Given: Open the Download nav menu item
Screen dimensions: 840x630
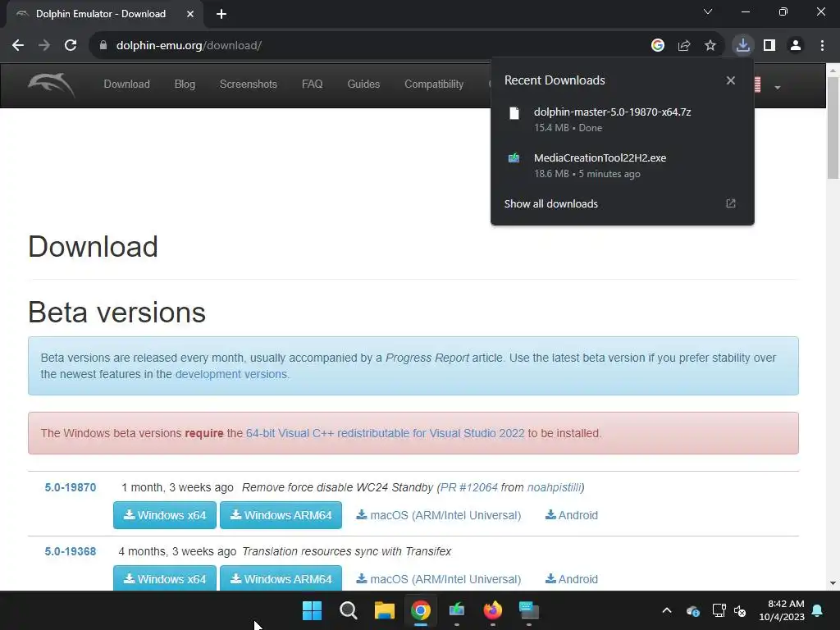Looking at the screenshot, I should pyautogui.click(x=127, y=84).
